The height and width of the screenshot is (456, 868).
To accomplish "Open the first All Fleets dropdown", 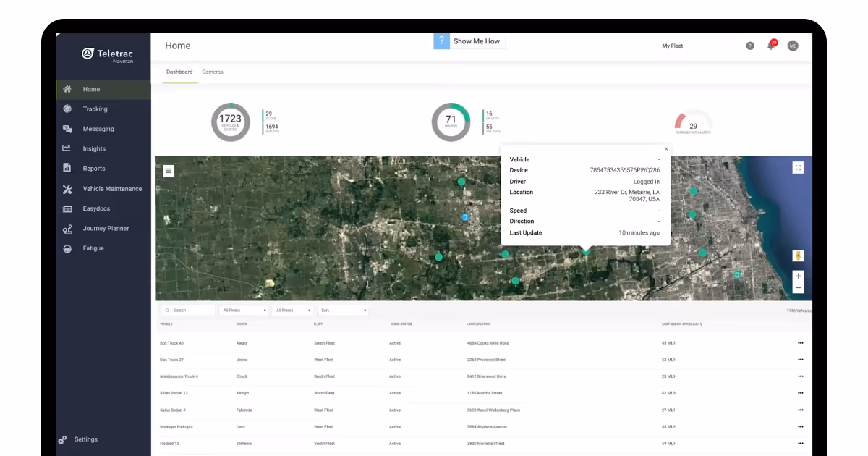I will click(244, 311).
